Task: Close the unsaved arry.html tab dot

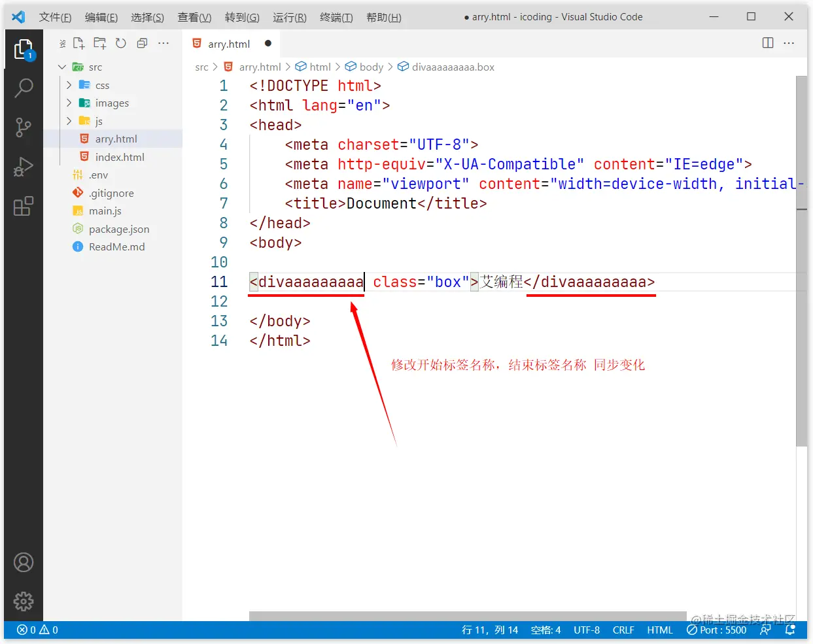Action: [x=268, y=43]
